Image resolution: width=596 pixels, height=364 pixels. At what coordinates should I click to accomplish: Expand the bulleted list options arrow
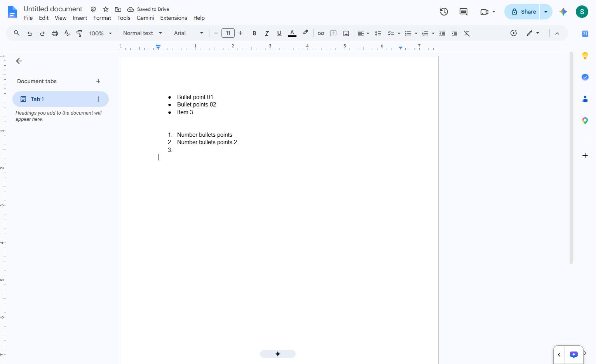(416, 33)
